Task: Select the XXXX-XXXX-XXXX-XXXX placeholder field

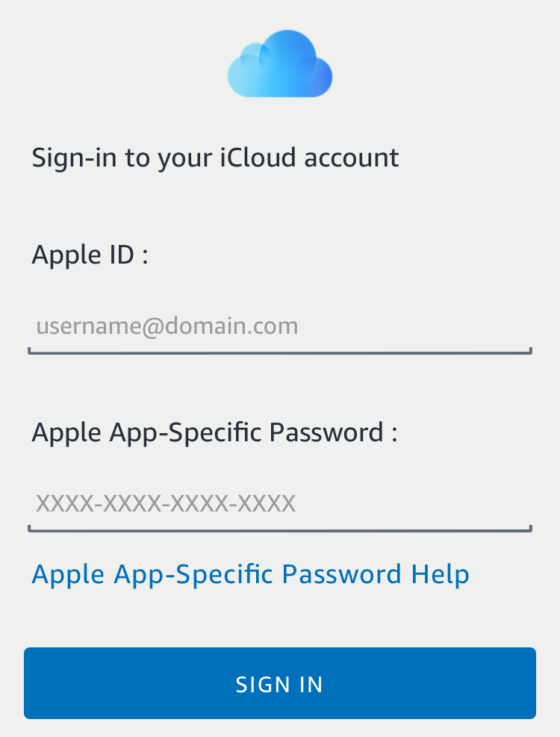Action: click(x=166, y=503)
